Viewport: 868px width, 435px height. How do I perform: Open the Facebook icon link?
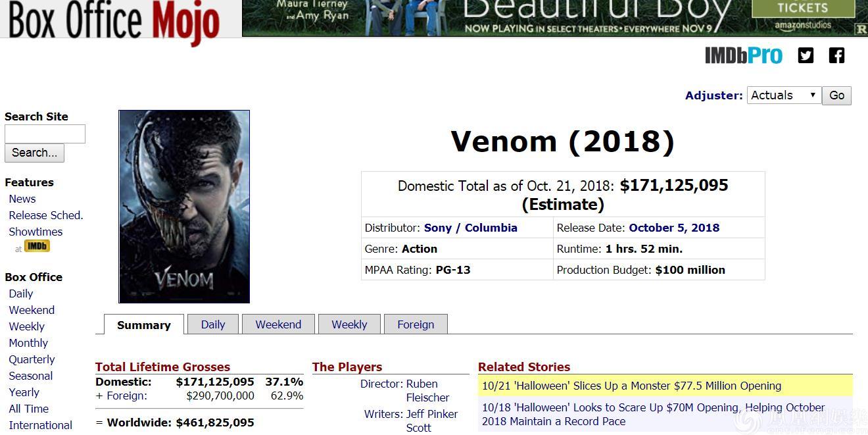point(836,56)
